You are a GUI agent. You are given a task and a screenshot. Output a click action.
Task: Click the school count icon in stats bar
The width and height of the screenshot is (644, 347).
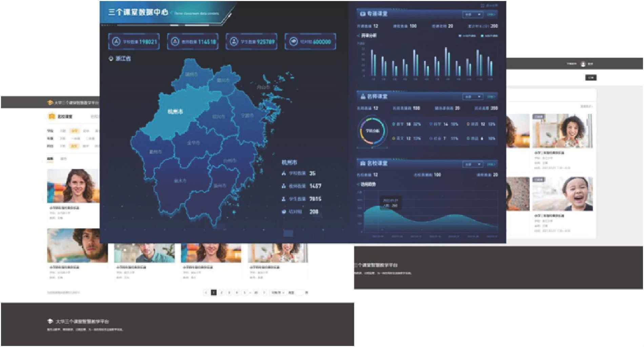coord(116,42)
